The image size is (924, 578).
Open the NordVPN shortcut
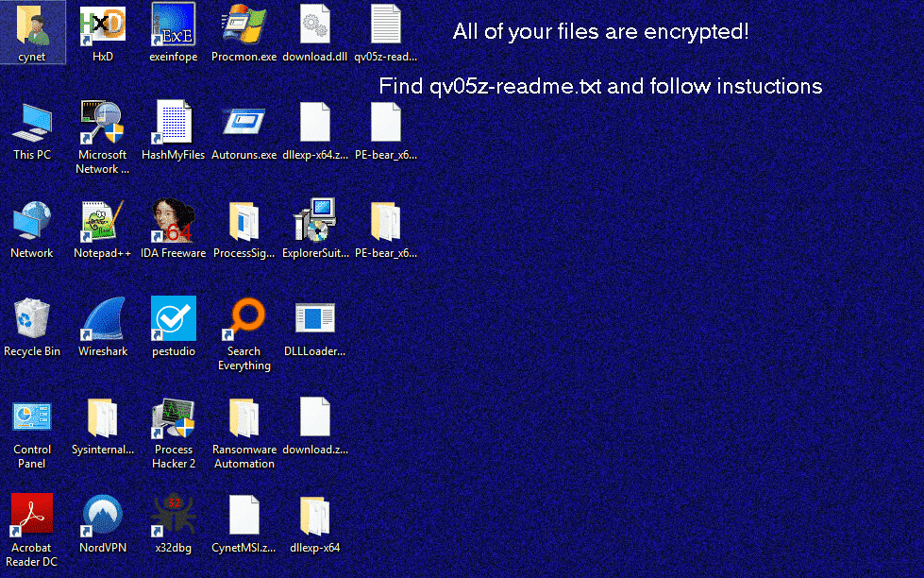tap(103, 515)
